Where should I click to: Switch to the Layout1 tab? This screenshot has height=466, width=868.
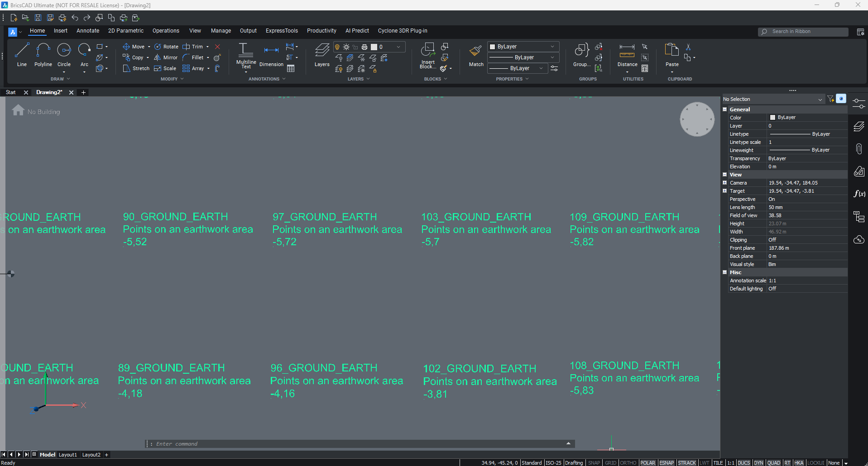click(x=68, y=455)
